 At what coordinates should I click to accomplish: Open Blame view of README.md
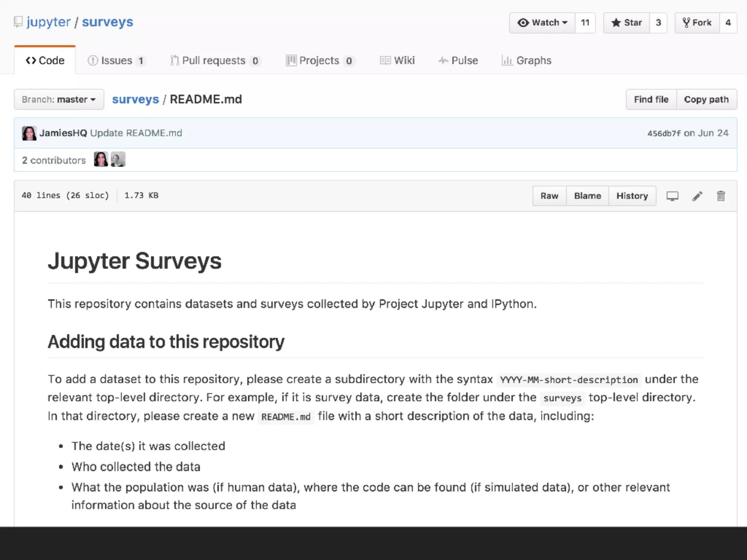tap(587, 196)
